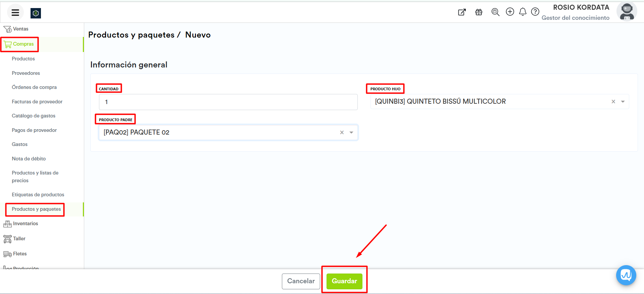Click the Cancelar button

[x=301, y=281]
